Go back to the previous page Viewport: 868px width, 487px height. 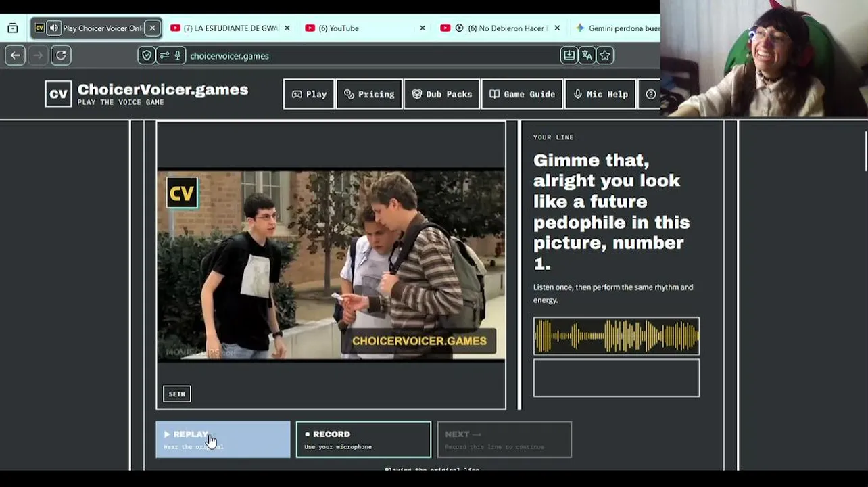point(15,55)
